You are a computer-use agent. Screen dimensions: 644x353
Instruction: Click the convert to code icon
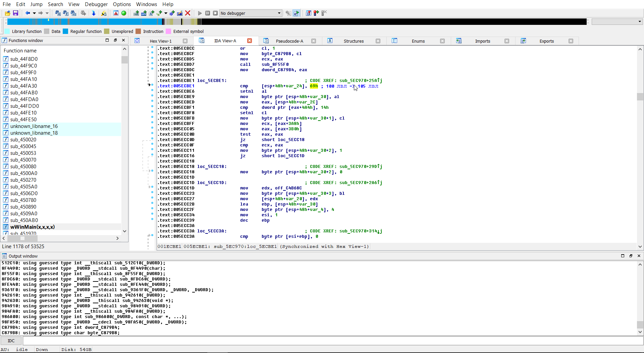(136, 13)
